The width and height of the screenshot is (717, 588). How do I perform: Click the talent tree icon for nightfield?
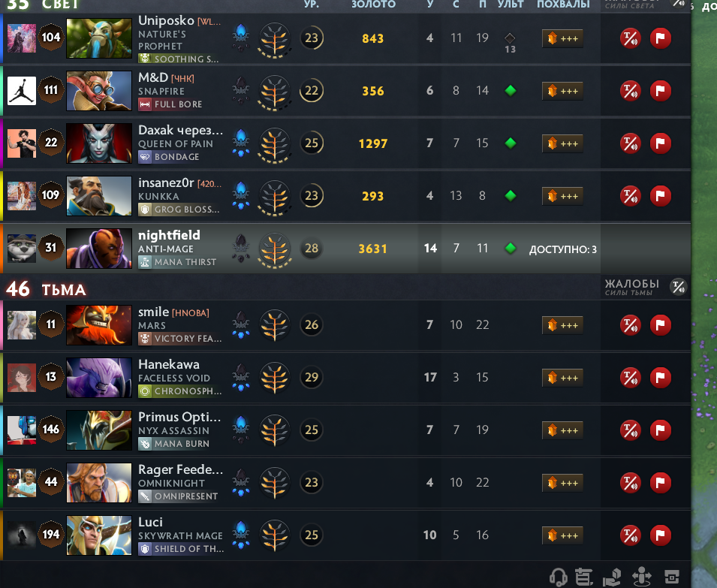(274, 249)
